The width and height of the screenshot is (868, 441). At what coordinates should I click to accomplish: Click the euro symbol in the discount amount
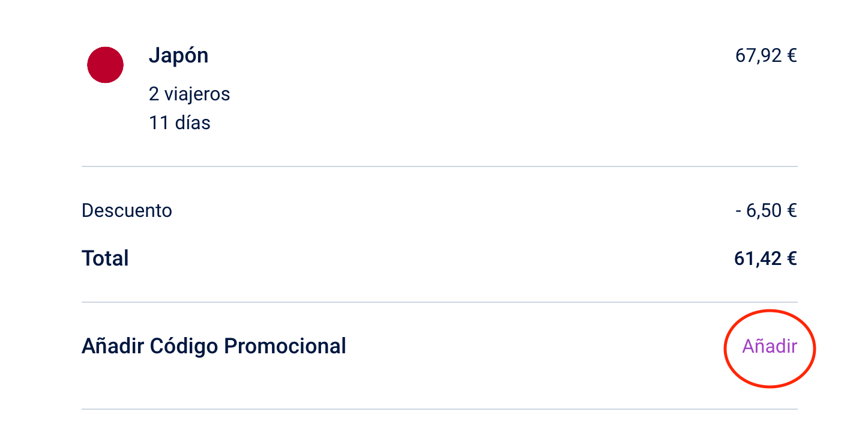click(x=792, y=211)
